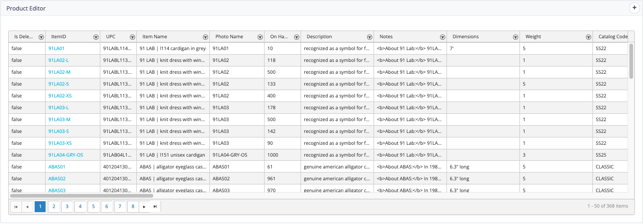Go to page 4
Screen dimensions: 644x224
pyautogui.click(x=80, y=207)
